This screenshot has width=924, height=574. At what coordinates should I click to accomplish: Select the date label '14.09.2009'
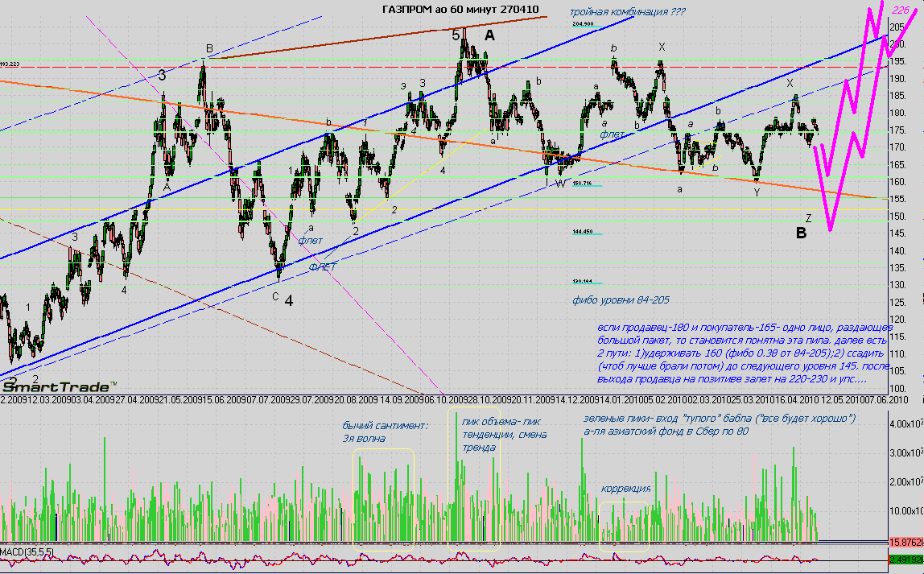[x=402, y=399]
